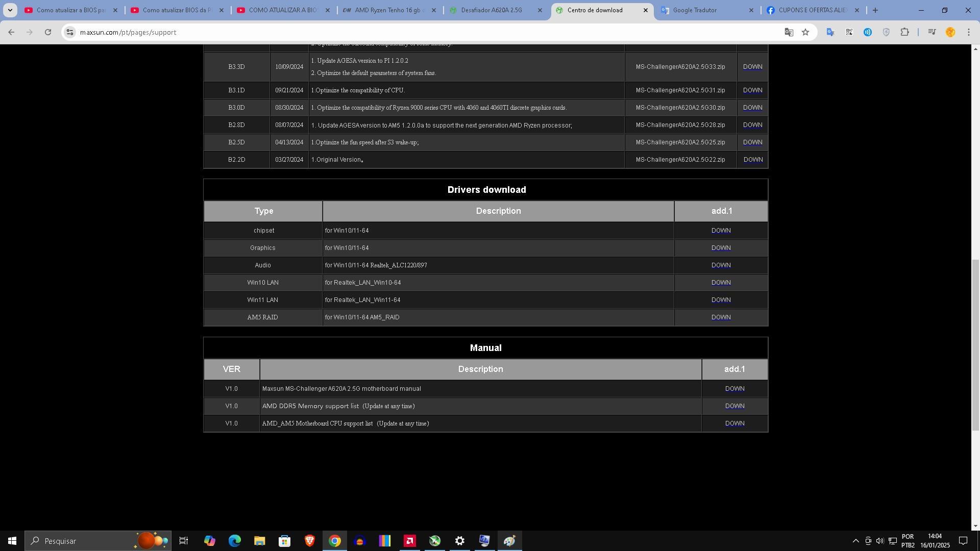This screenshot has width=980, height=551.
Task: Bookmark this page with the star icon
Action: pos(805,32)
